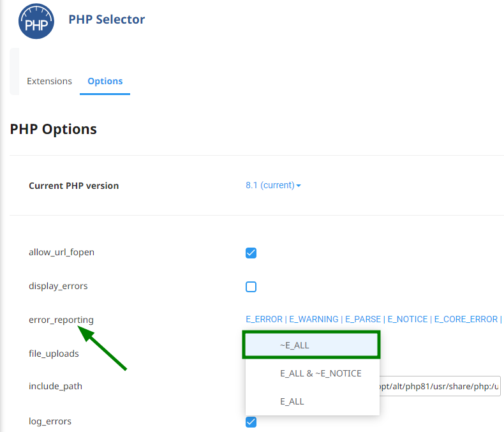Uncheck the allow_url_fopen checkbox
Viewport: 504px width, 432px height.
[251, 253]
